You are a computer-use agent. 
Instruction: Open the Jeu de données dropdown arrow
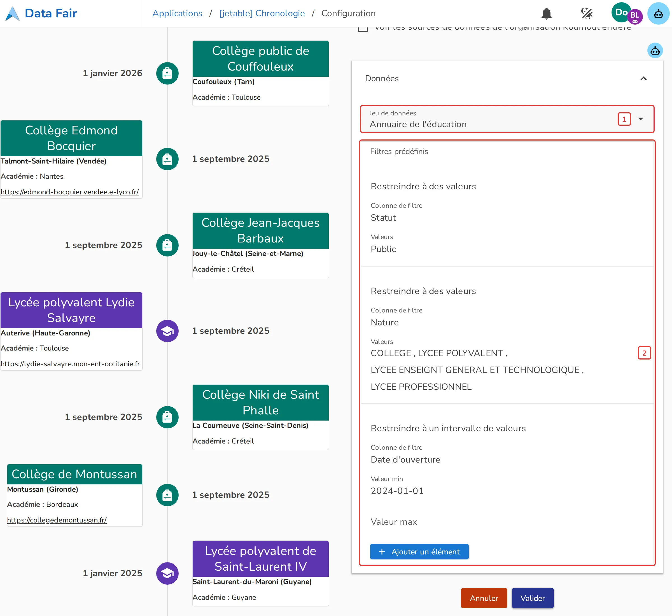click(x=640, y=119)
